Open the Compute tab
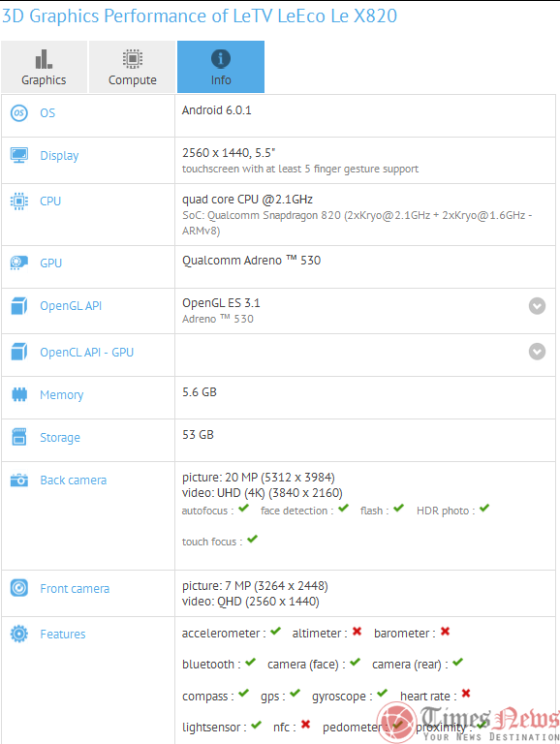 pyautogui.click(x=133, y=67)
